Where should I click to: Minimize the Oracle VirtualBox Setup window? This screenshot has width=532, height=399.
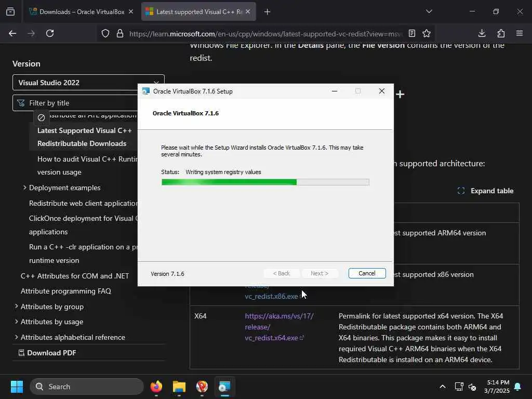335,91
